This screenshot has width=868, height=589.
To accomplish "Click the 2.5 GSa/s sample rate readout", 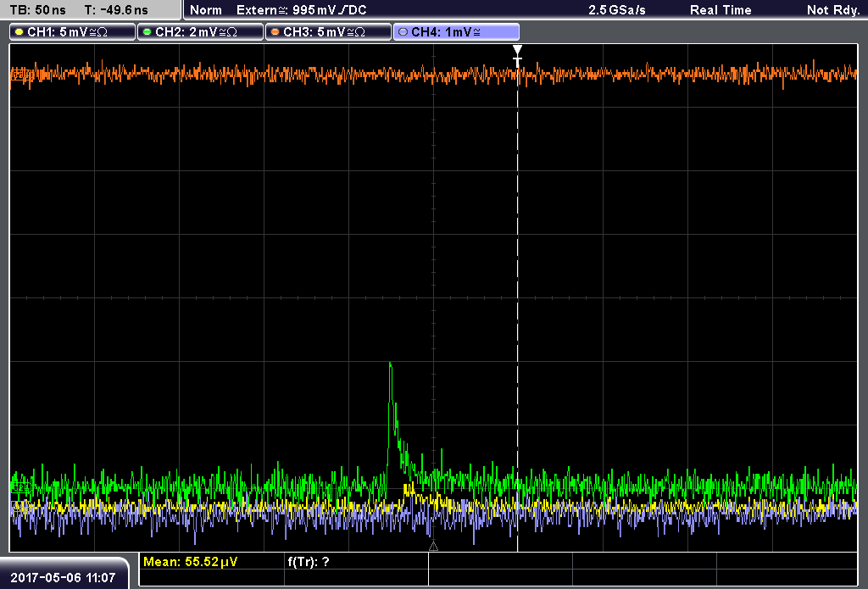I will coord(617,10).
